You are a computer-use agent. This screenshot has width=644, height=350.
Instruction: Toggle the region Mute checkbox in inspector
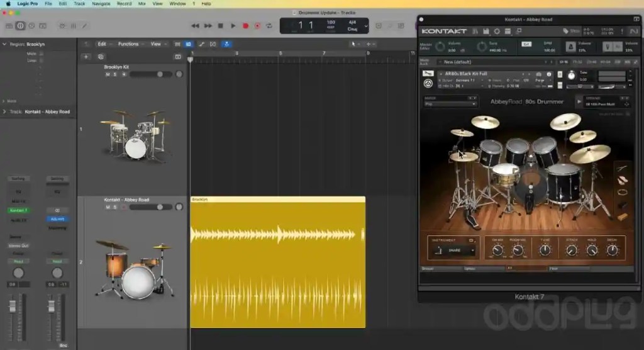(x=41, y=54)
